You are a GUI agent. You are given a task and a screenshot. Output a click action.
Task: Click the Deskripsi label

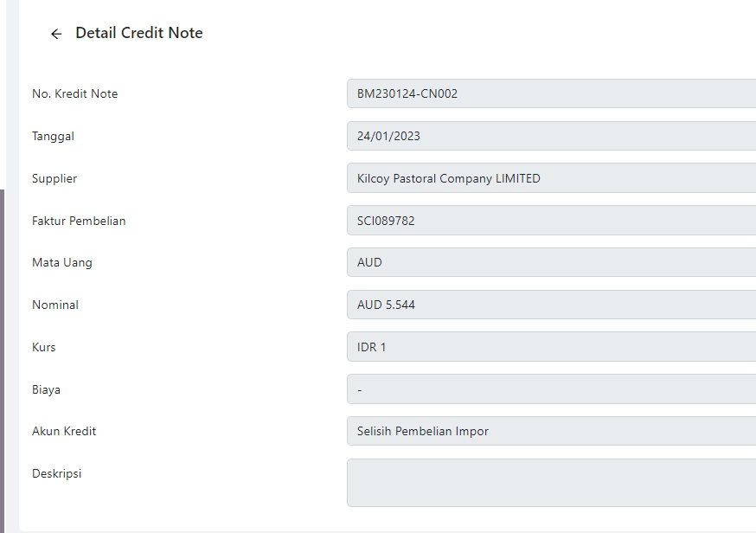(x=56, y=473)
